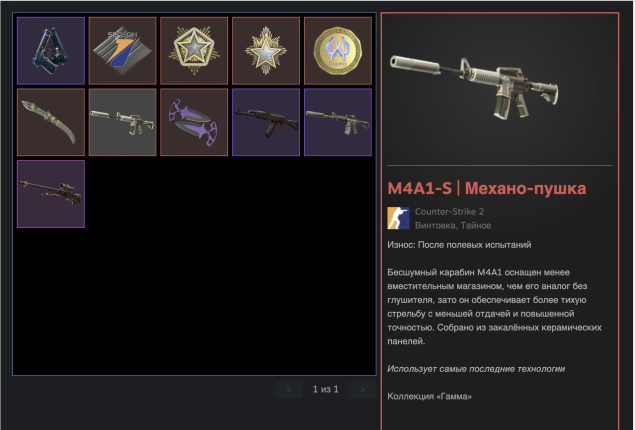Select the curved camouflage knife item
The width and height of the screenshot is (635, 430).
click(x=51, y=122)
